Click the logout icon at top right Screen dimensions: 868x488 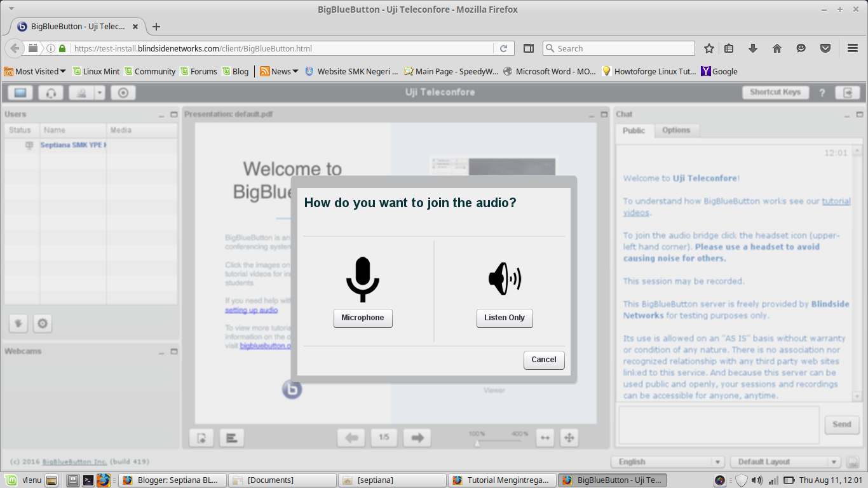coord(848,93)
